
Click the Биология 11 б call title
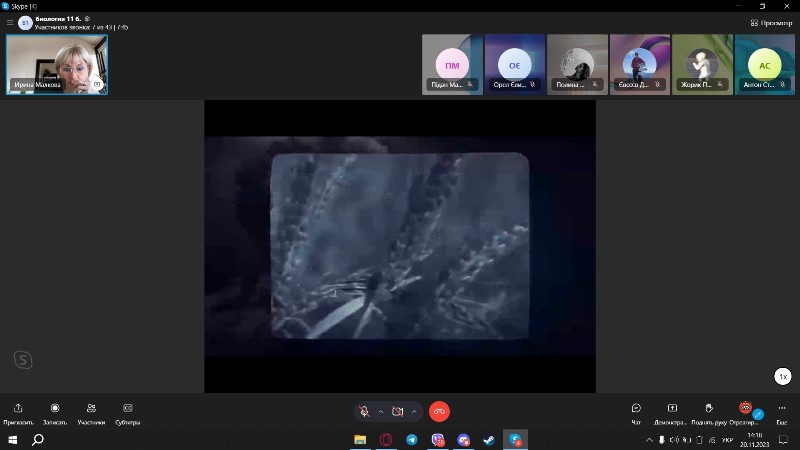[58, 19]
